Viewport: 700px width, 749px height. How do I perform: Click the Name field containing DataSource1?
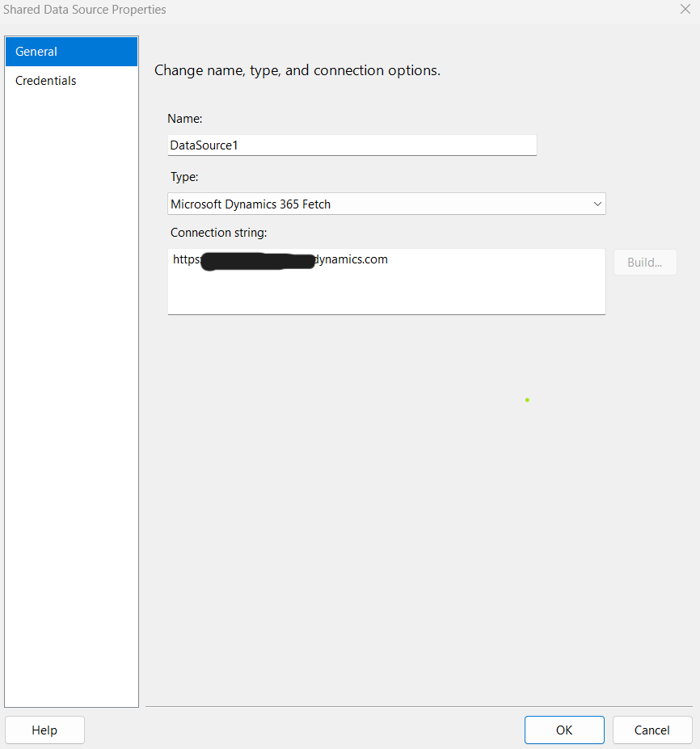click(x=352, y=145)
